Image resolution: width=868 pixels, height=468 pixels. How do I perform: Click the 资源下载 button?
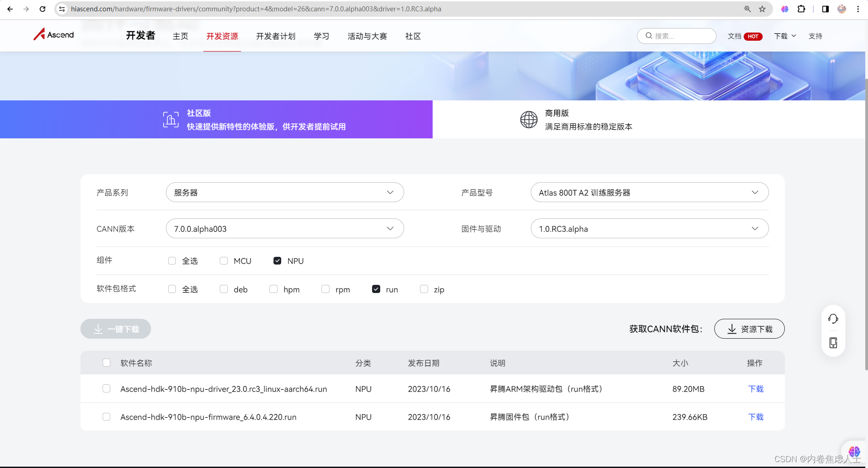pos(749,329)
